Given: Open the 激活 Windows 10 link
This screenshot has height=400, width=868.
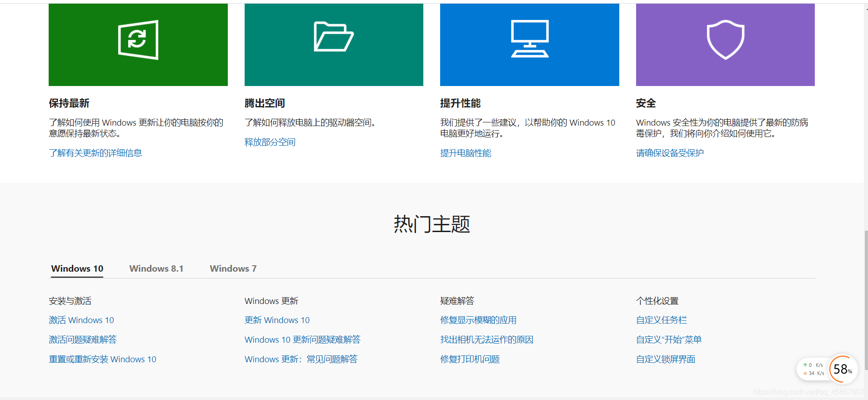Looking at the screenshot, I should pos(81,320).
